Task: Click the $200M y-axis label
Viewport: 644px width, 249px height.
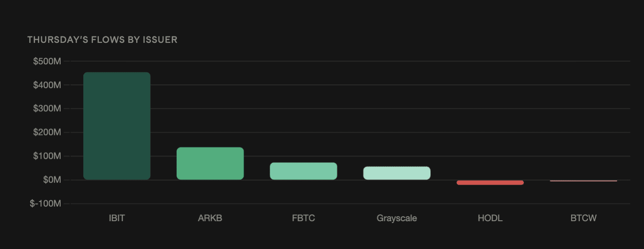Action: coord(47,133)
